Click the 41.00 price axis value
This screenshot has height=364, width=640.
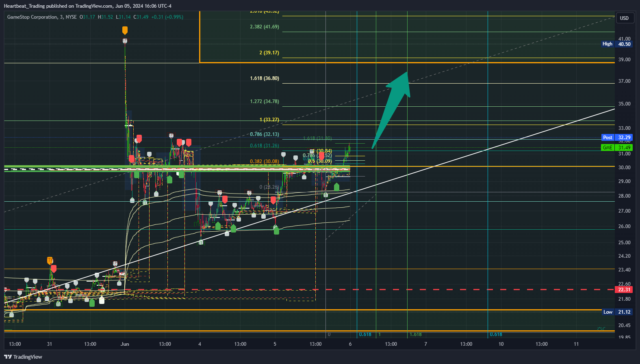tap(624, 39)
